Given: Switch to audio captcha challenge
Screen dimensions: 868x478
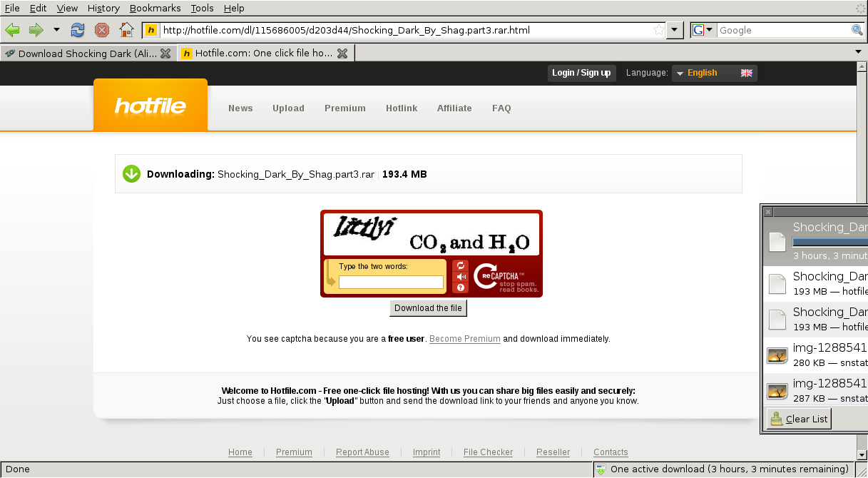Looking at the screenshot, I should (x=461, y=276).
